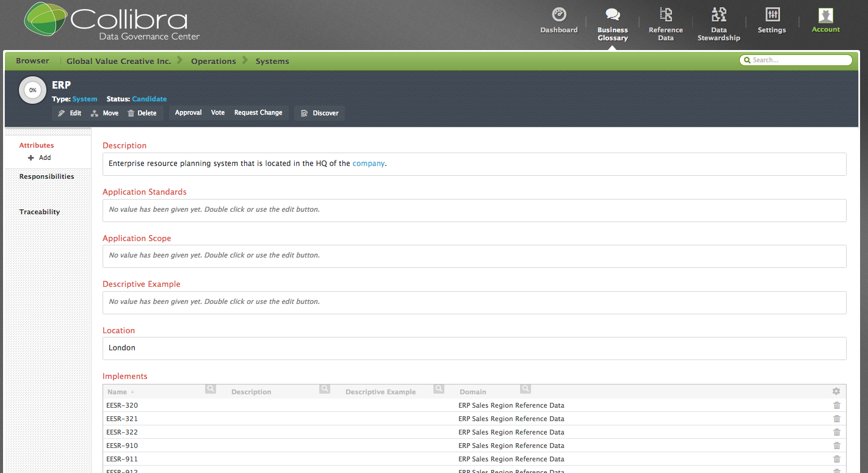The image size is (868, 473).
Task: Open the Dashboard icon in top navigation
Action: click(x=559, y=14)
